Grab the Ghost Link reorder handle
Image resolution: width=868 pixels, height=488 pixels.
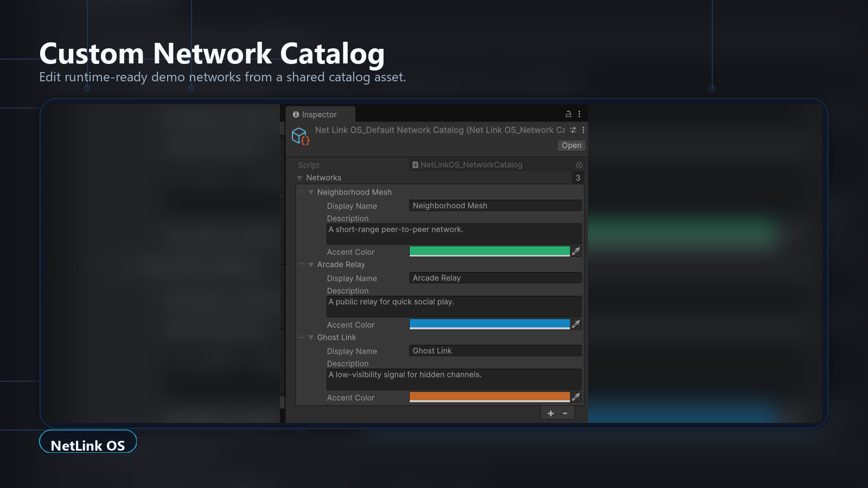point(301,337)
